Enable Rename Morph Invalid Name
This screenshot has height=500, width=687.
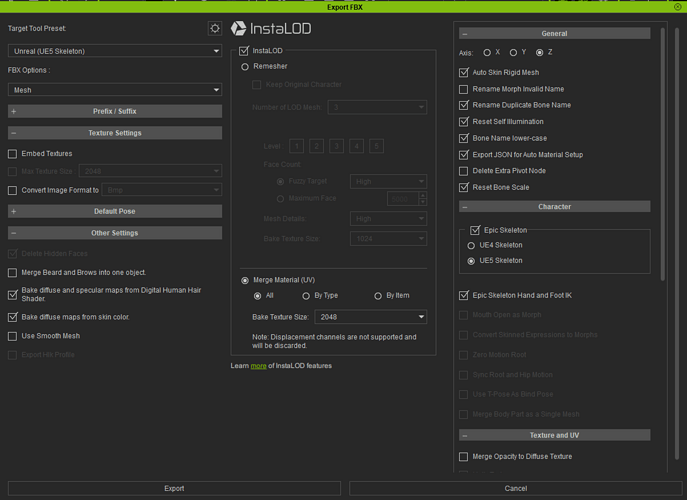pos(464,89)
